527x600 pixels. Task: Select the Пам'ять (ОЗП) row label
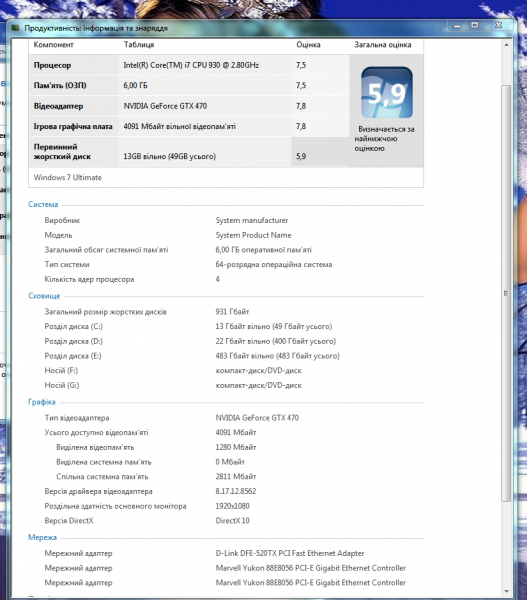click(x=60, y=85)
